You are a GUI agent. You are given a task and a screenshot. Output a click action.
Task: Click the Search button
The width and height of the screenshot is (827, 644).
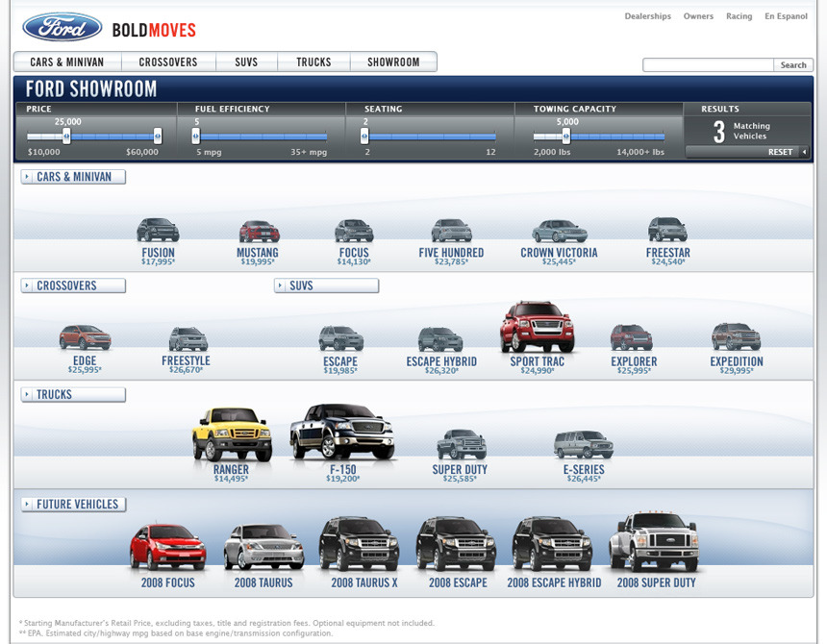pyautogui.click(x=793, y=64)
